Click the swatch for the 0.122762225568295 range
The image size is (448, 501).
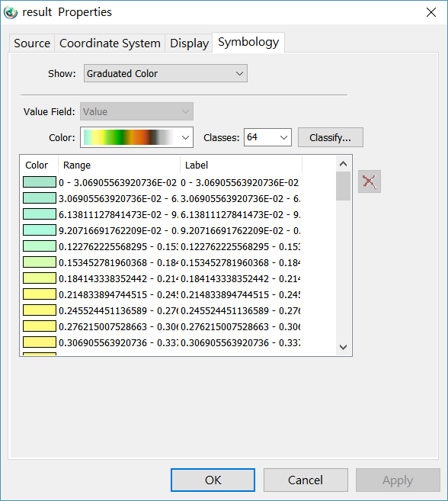pyautogui.click(x=40, y=246)
